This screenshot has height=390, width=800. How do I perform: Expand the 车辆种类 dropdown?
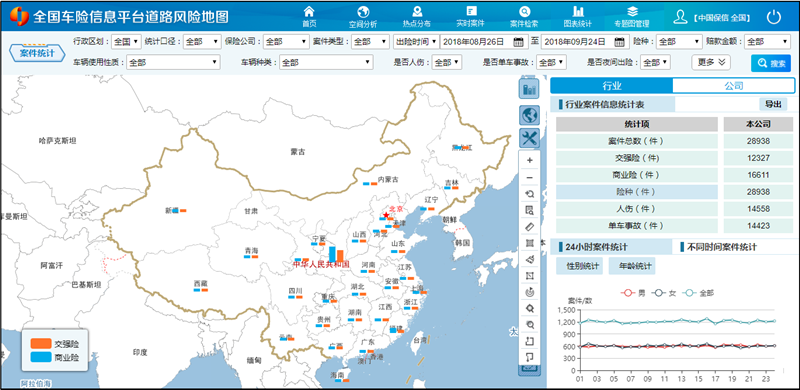pos(326,63)
